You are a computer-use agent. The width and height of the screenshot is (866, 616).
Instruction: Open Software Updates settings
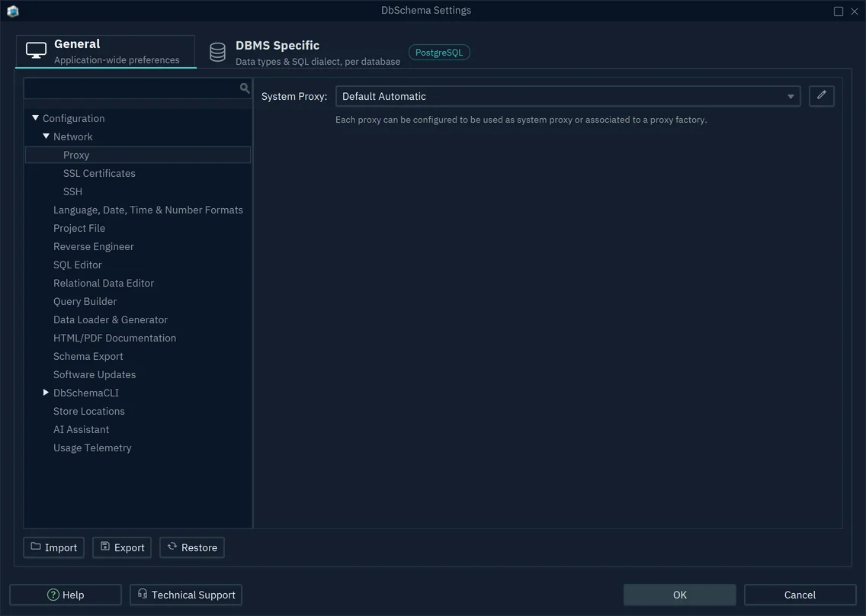95,374
